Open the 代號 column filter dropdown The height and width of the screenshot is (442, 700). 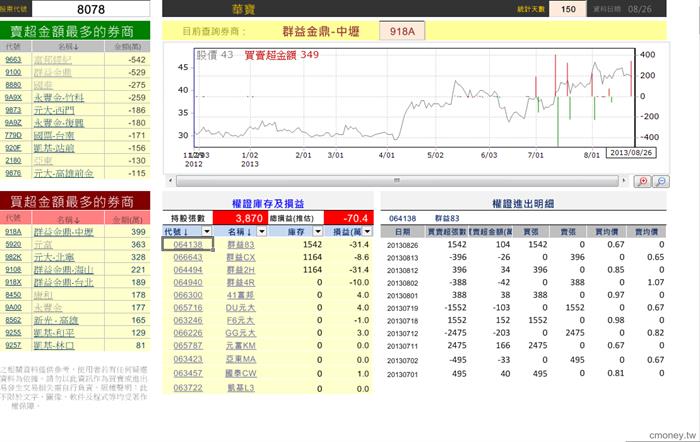(207, 231)
